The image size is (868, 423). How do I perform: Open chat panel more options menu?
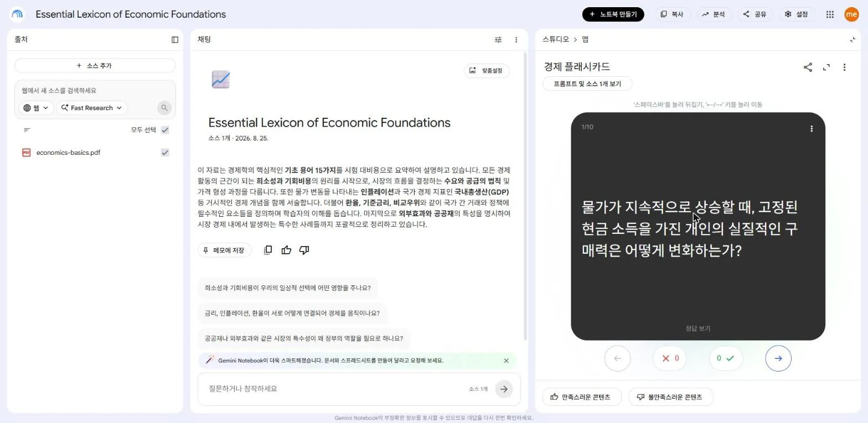516,40
